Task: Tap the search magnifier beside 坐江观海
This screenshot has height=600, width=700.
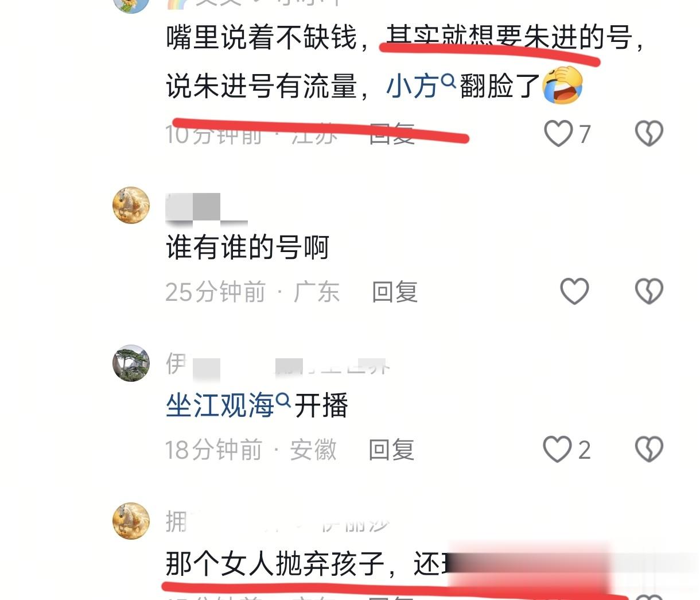Action: point(283,400)
